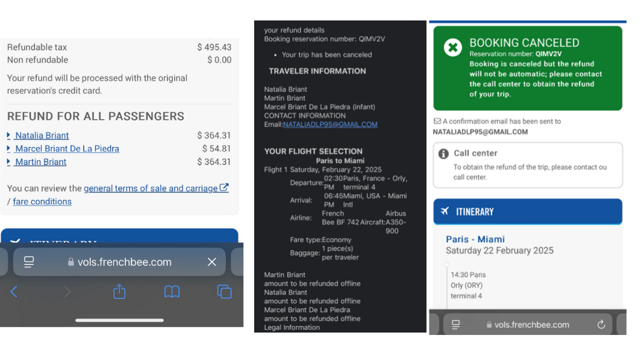Open the fare conditions link

pyautogui.click(x=42, y=202)
